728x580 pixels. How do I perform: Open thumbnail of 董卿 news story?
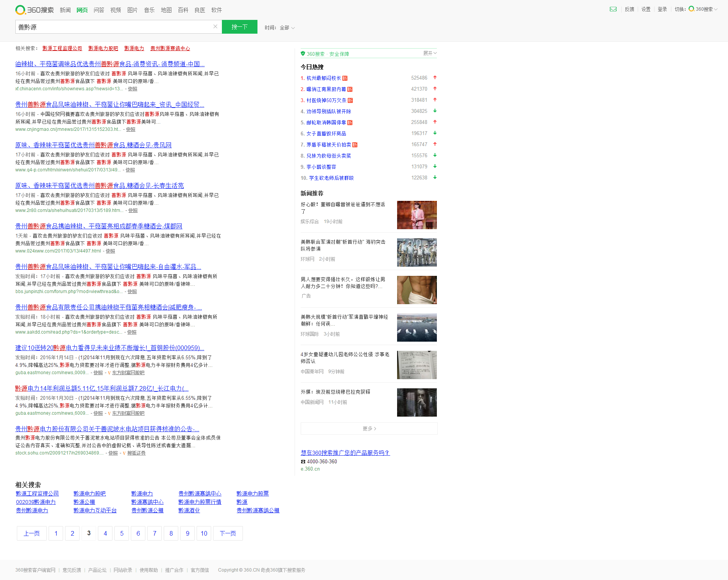[417, 215]
